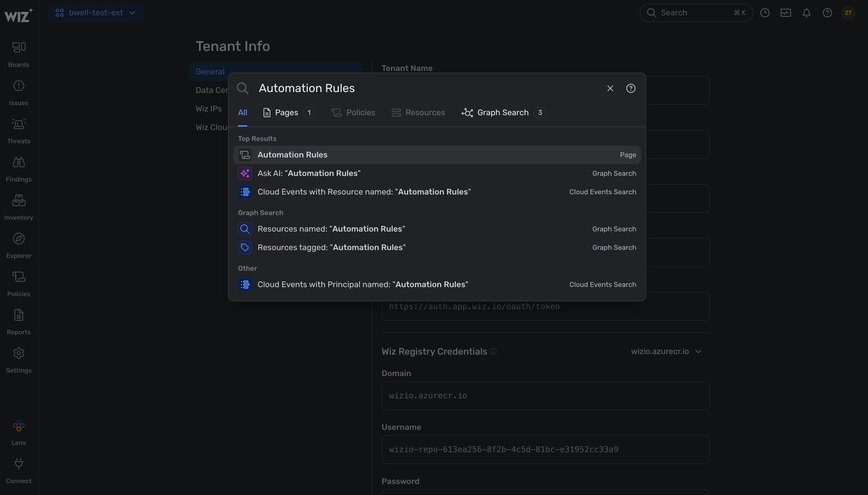The image size is (868, 495).
Task: Click the search dialog input field
Action: [x=428, y=88]
